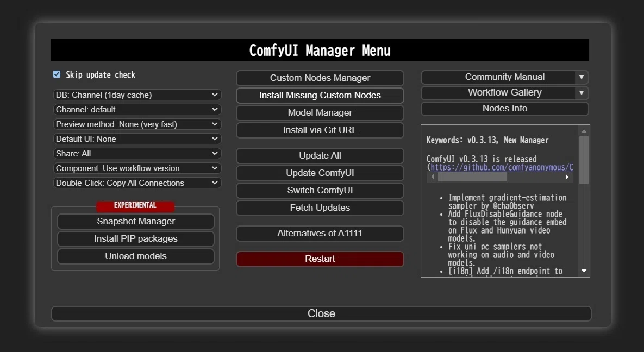The width and height of the screenshot is (644, 352).
Task: Click the news panel scroll up arrow
Action: (x=584, y=131)
